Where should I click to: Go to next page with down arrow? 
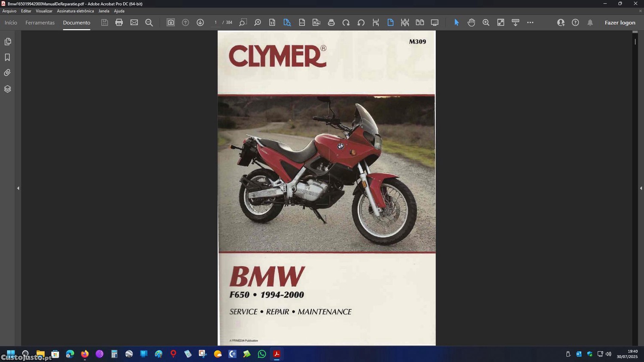pos(200,22)
